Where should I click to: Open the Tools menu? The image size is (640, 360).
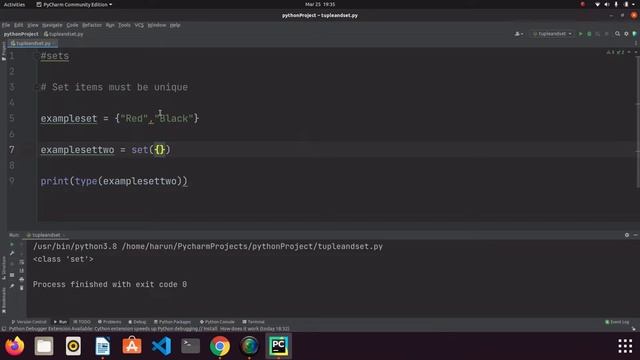pyautogui.click(x=124, y=25)
